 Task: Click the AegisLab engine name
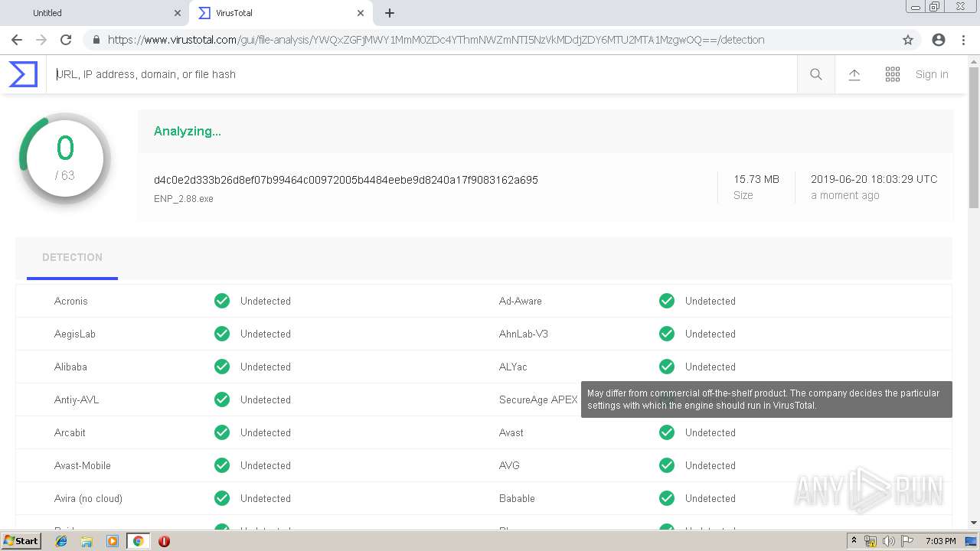(75, 334)
